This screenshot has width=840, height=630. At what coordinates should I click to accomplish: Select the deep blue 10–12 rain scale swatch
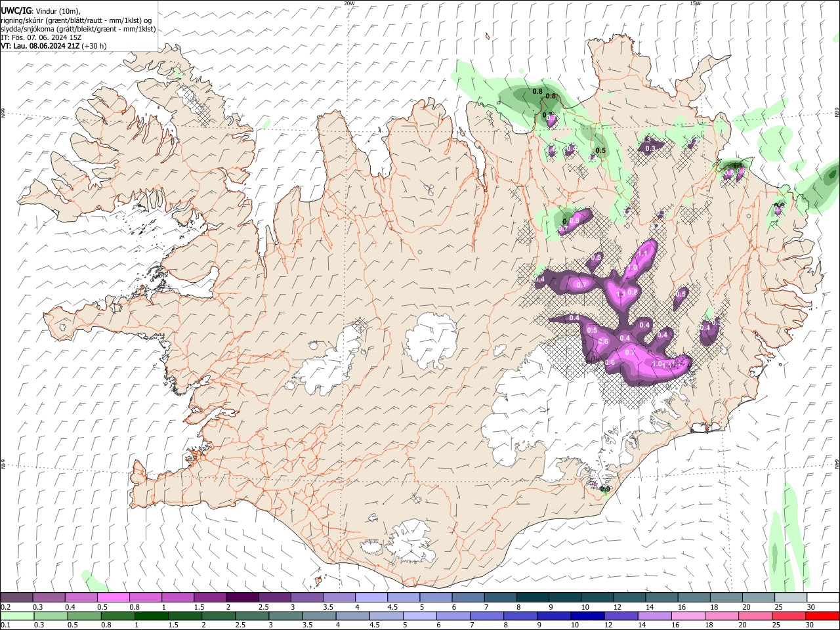click(588, 616)
